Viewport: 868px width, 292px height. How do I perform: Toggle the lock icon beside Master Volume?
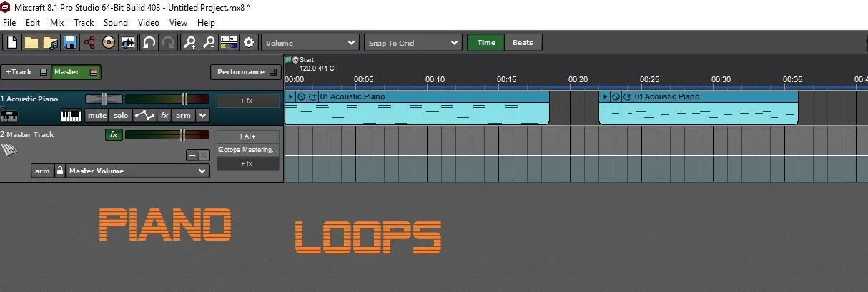tap(60, 171)
